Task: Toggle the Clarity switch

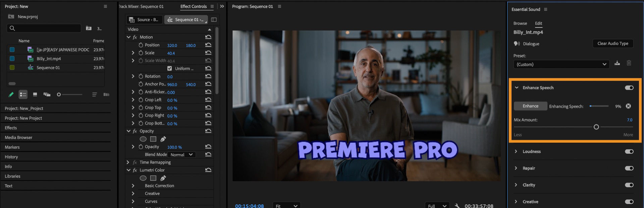Action: 629,185
